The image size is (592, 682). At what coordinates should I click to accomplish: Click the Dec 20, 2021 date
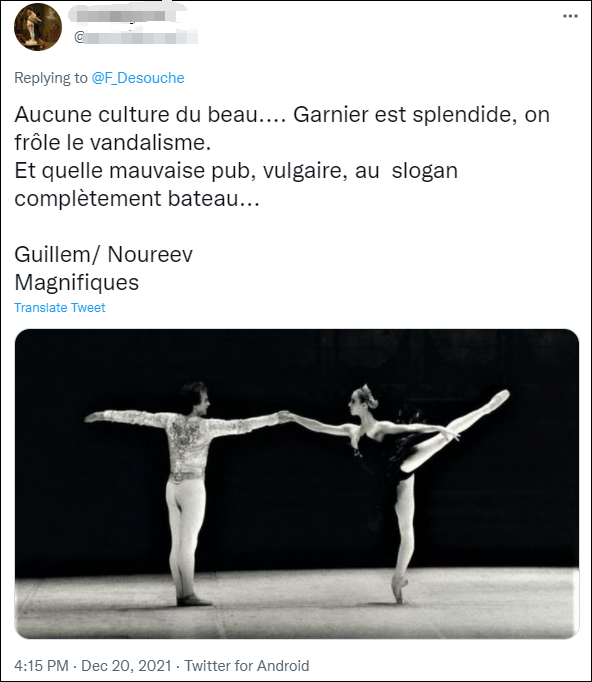click(126, 665)
